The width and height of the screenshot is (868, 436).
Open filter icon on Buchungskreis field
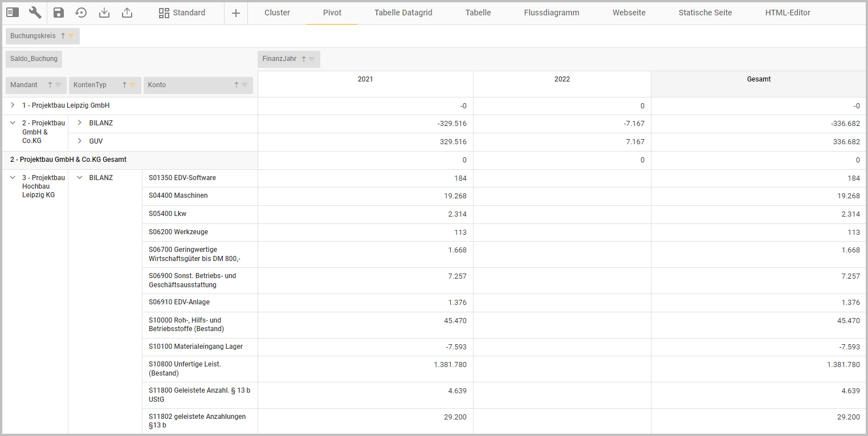point(71,36)
